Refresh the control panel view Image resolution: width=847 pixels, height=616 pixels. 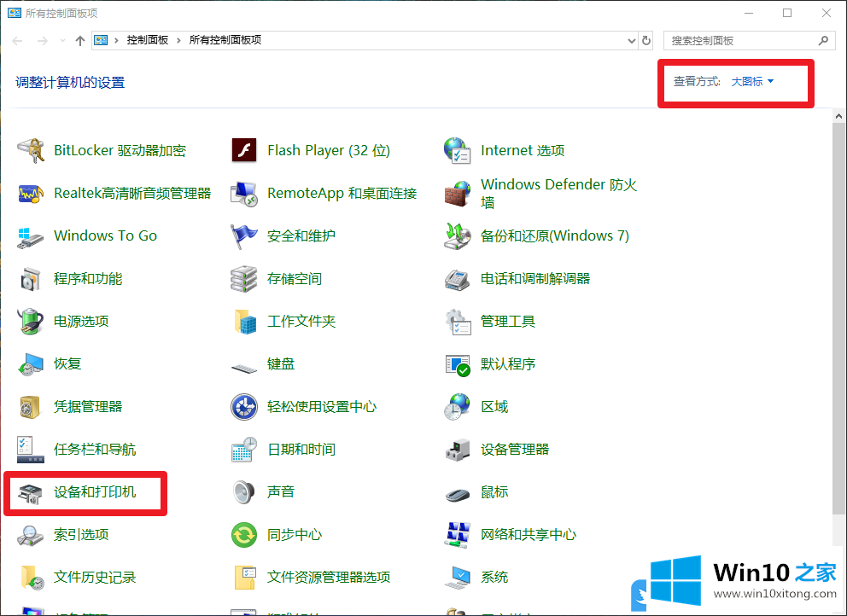[x=646, y=40]
